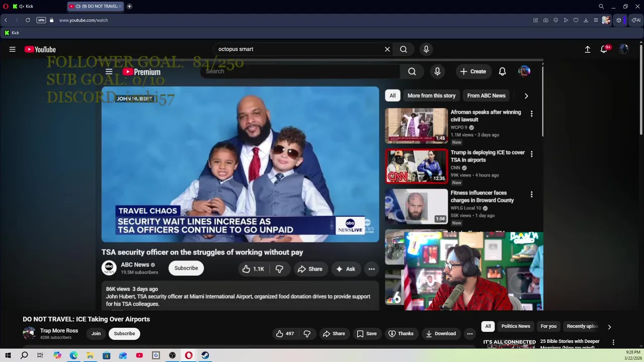Image resolution: width=644 pixels, height=362 pixels.
Task: Select the 'More from this story' chip
Action: pos(431,96)
